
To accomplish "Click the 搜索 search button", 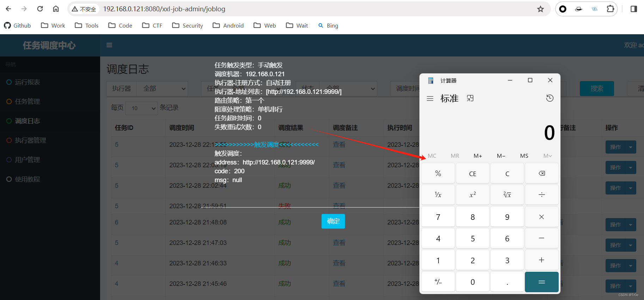I will tap(597, 89).
